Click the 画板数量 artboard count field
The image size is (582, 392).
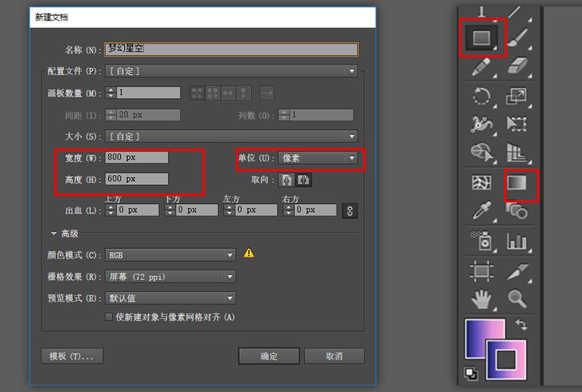click(148, 92)
